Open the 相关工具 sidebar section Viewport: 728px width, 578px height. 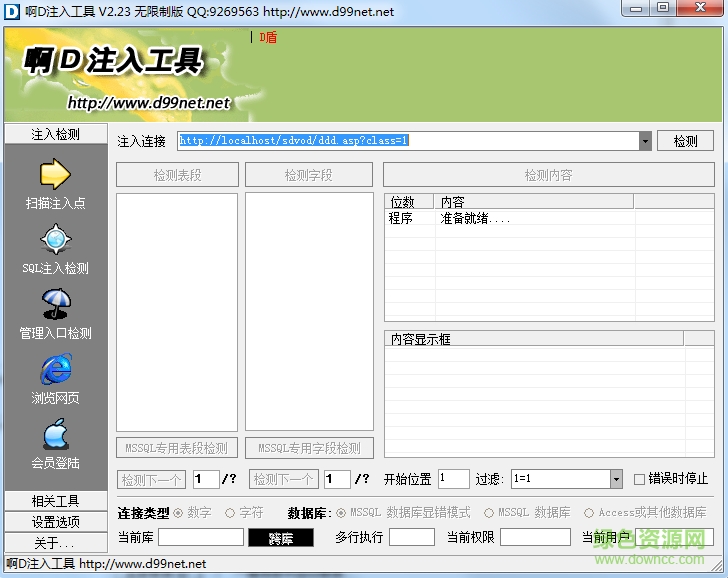pos(55,501)
